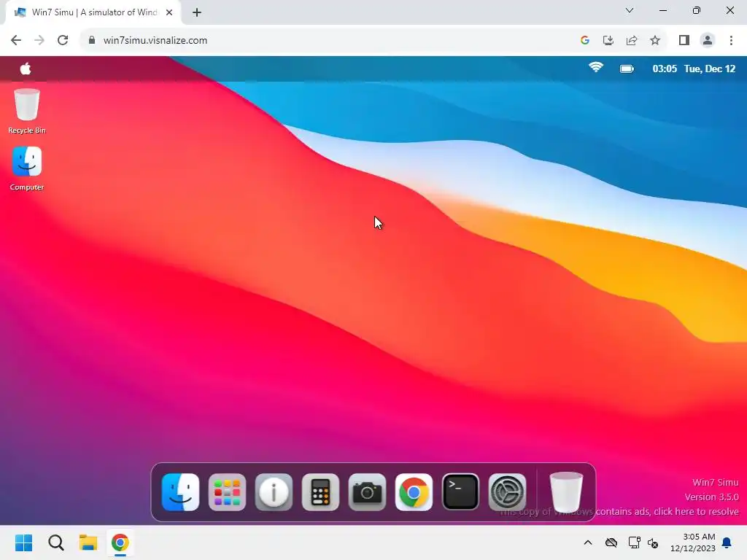Viewport: 747px width, 560px height.
Task: Open Chrome three-dot menu
Action: click(731, 40)
